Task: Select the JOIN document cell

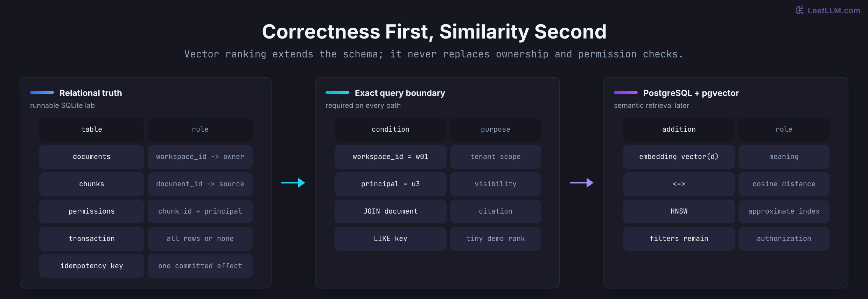Action: point(391,211)
